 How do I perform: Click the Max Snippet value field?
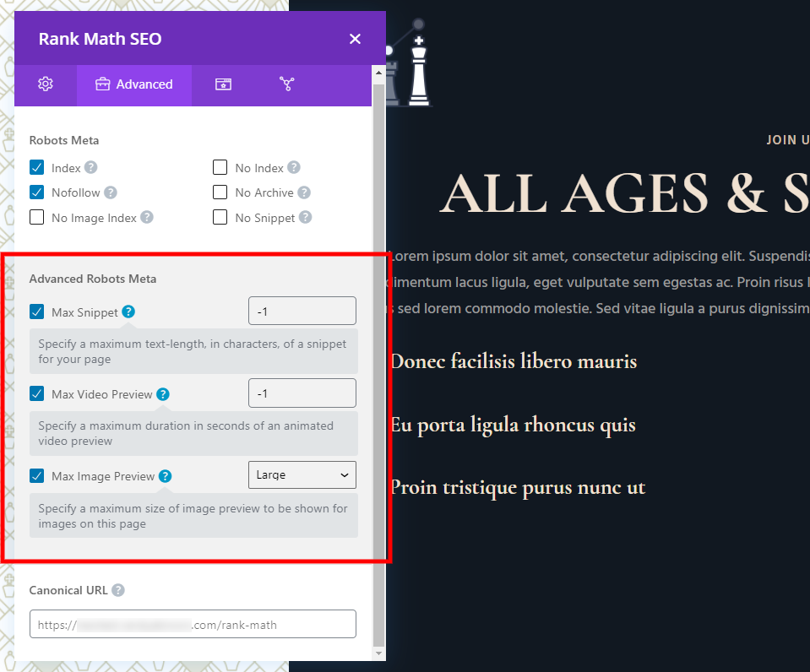(x=302, y=311)
